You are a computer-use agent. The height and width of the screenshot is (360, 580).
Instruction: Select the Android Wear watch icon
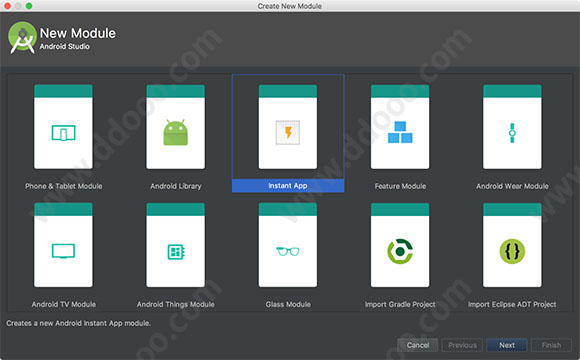(x=512, y=133)
